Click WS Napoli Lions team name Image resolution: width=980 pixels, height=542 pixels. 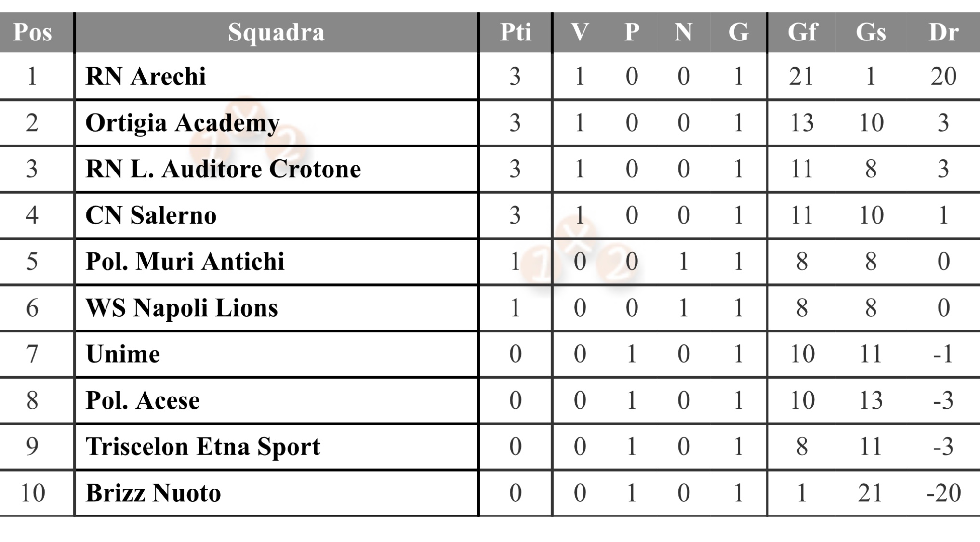coord(182,308)
